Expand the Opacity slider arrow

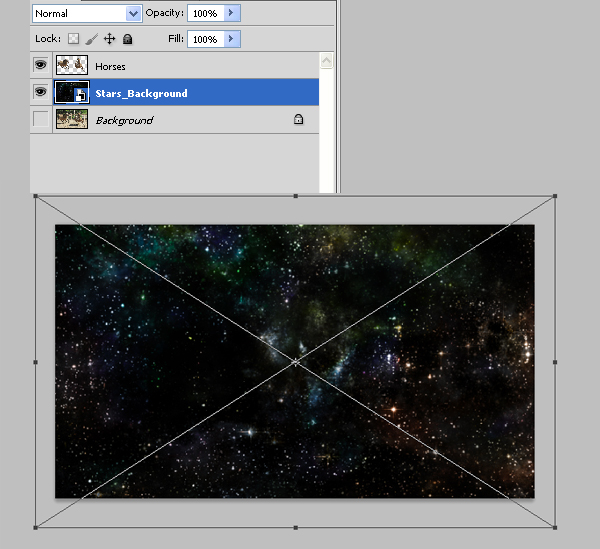232,13
